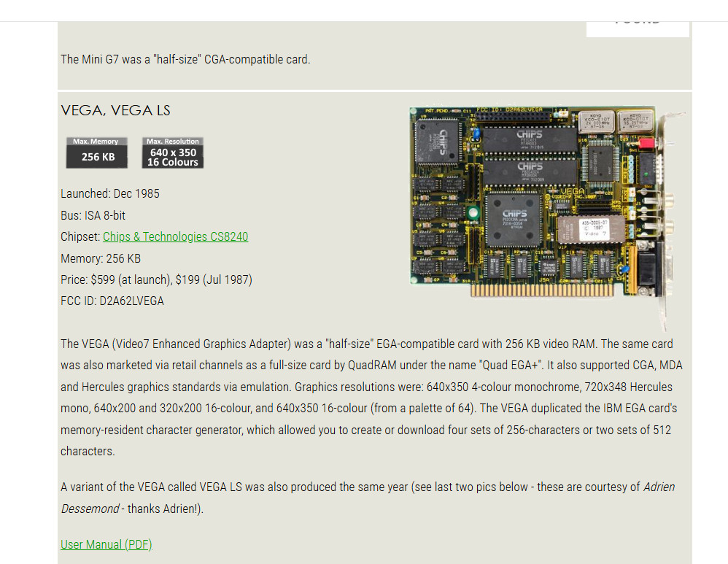728x564 pixels.
Task: Click the 'Chipset:' label text
Action: pos(81,237)
